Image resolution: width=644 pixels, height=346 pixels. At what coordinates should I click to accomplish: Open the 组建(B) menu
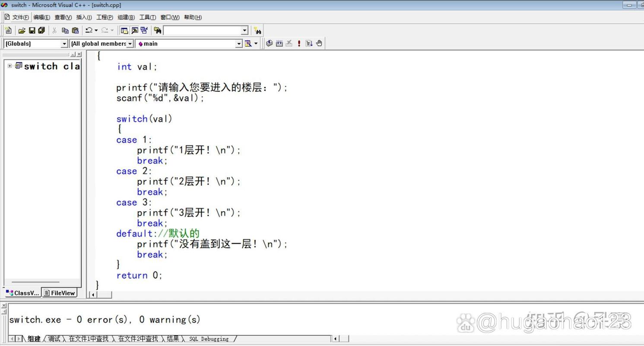pyautogui.click(x=126, y=17)
